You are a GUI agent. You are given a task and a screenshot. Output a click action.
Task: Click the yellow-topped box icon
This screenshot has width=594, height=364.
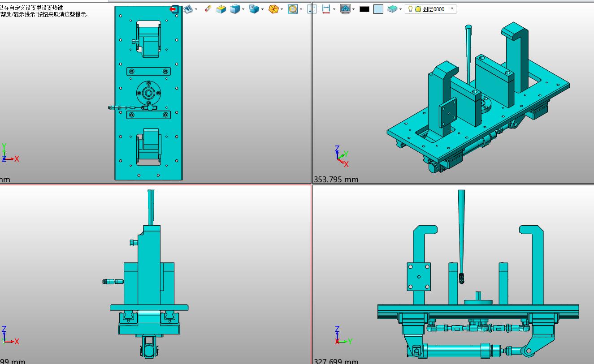click(221, 9)
